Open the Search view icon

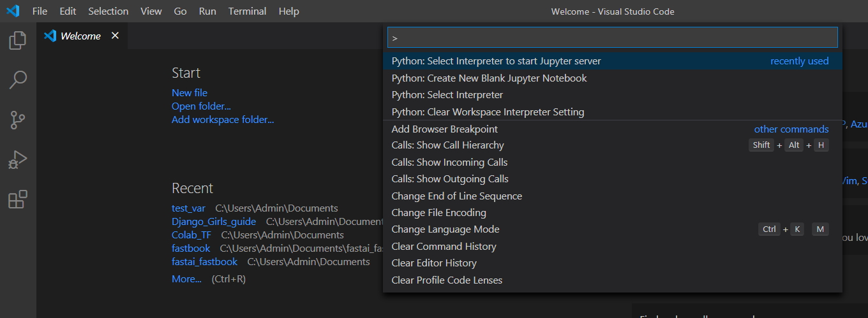click(18, 80)
